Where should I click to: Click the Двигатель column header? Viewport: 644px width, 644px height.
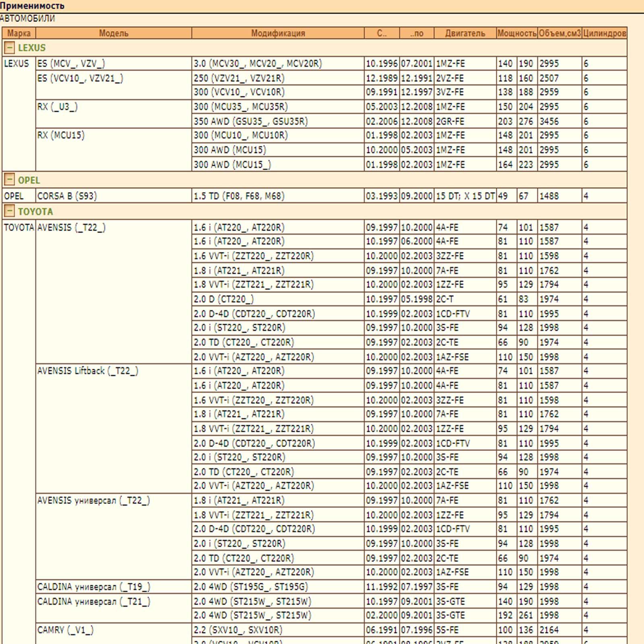click(465, 33)
